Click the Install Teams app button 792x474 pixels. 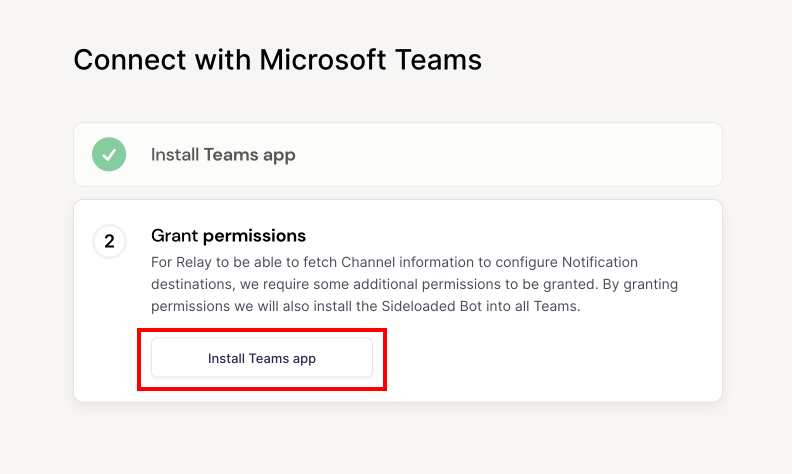[x=262, y=358]
